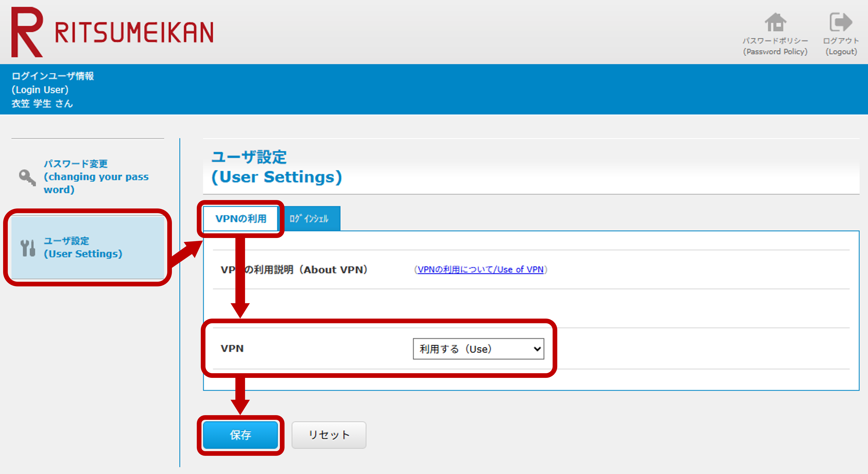
Task: Open the VPNの利用について/Use of VPN link
Action: pos(480,270)
